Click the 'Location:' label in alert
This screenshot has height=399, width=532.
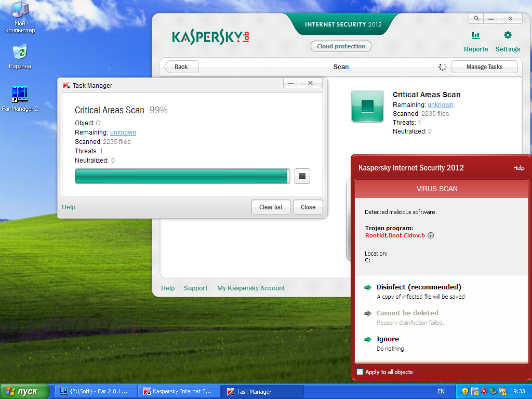(x=376, y=254)
